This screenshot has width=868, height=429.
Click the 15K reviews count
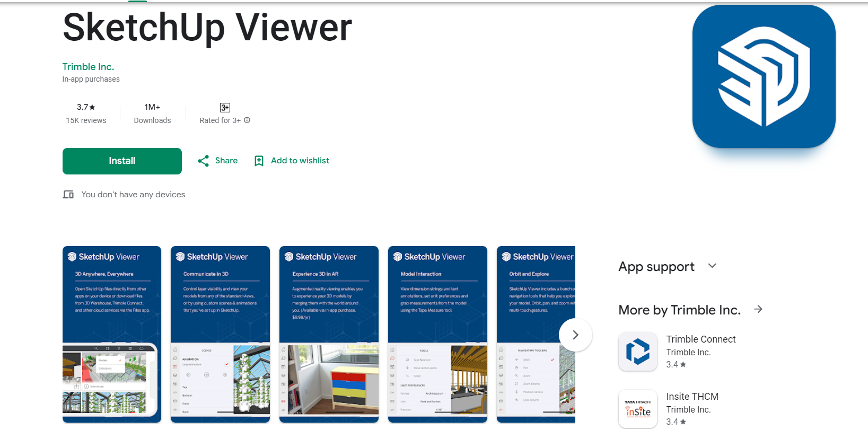[86, 120]
